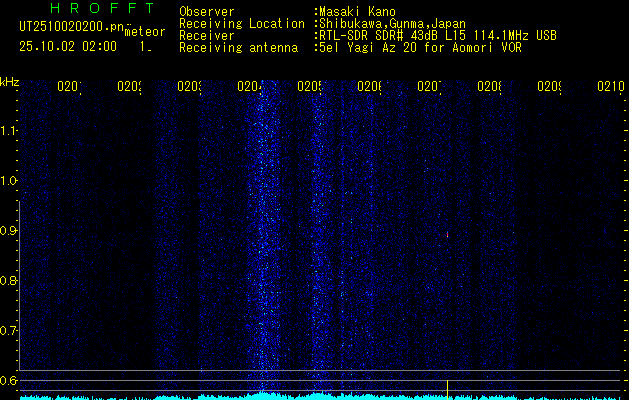629x400 pixels.
Task: Click the meteor label
Action: point(145,32)
